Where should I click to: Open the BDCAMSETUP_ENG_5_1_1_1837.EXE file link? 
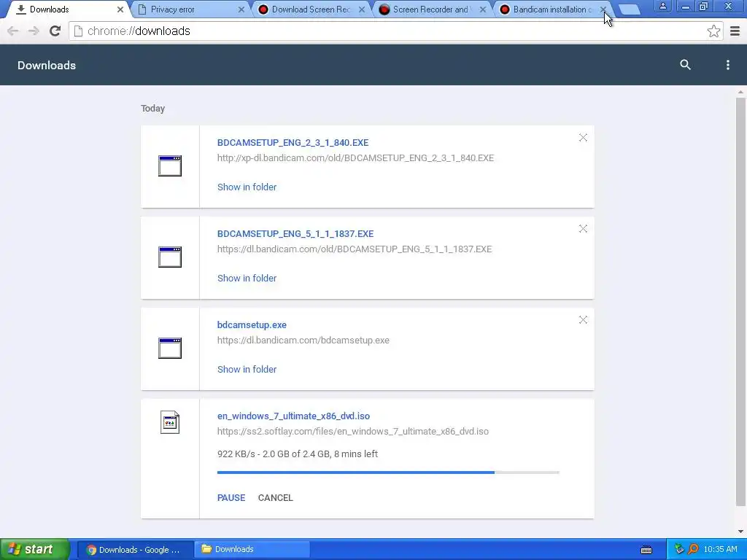pyautogui.click(x=295, y=233)
